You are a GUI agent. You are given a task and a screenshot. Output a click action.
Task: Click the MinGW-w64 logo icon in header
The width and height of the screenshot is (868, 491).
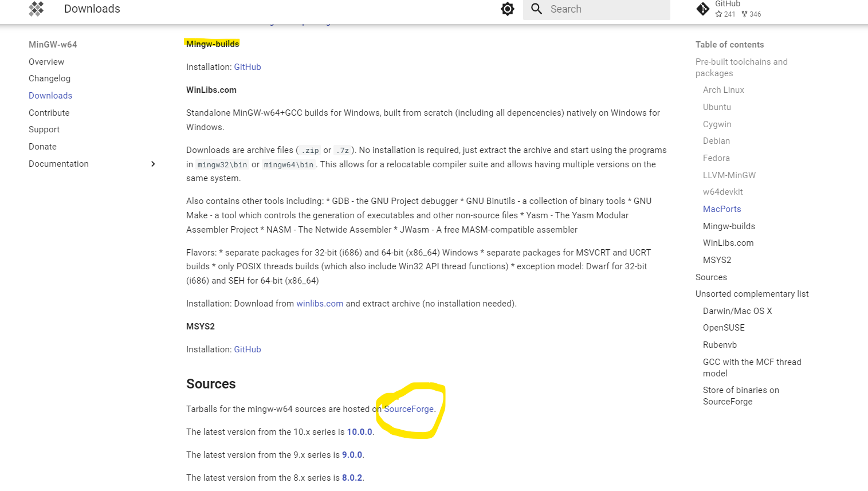(37, 9)
